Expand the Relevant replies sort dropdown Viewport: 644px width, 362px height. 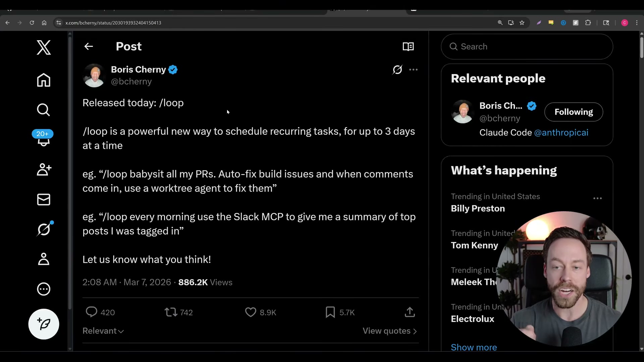(103, 331)
